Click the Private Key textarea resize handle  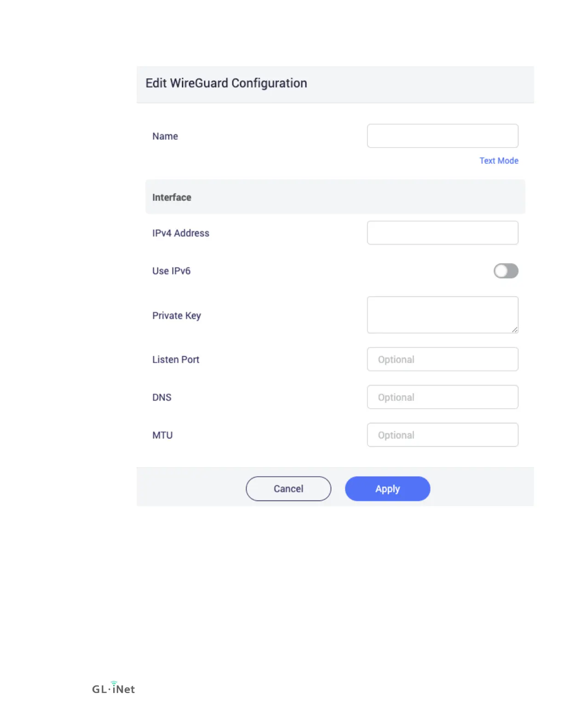pos(514,330)
